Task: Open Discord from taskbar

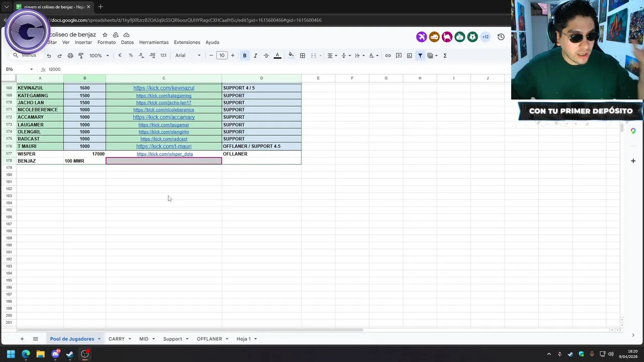Action: 55,354
